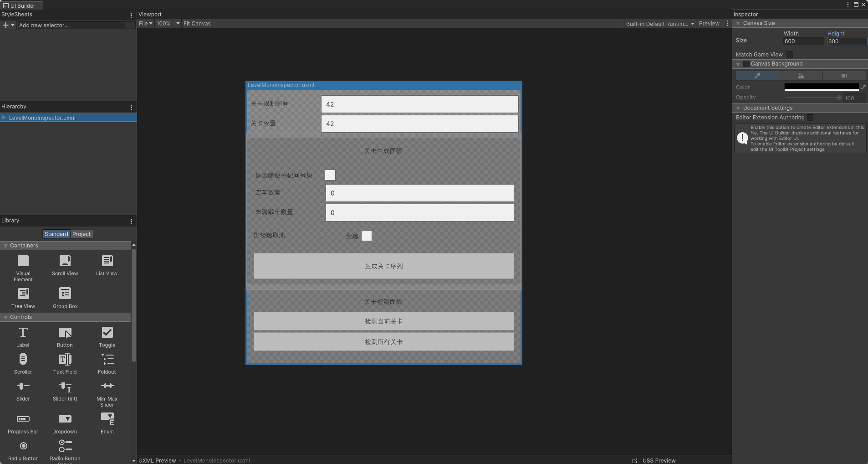Image resolution: width=868 pixels, height=464 pixels.
Task: Click the 检测当前关卡 button
Action: tap(384, 321)
